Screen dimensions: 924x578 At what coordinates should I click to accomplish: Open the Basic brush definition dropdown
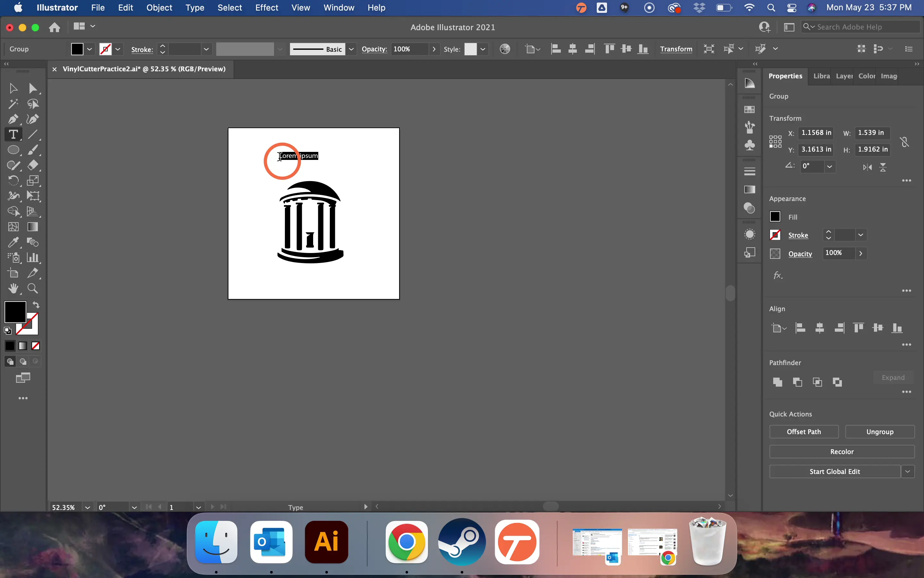(351, 49)
